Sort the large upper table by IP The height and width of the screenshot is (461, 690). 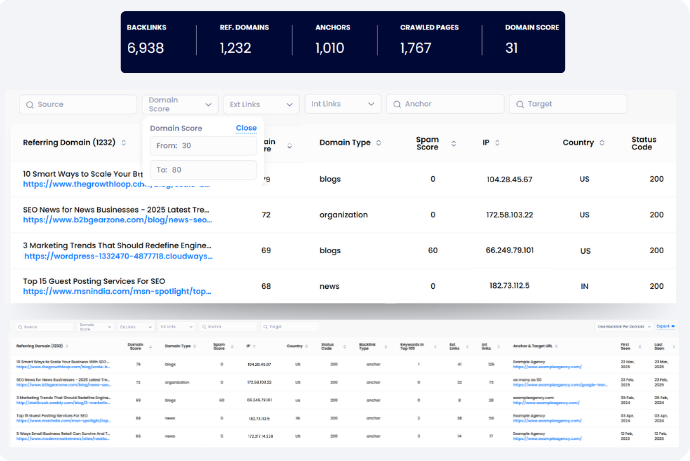pos(497,143)
